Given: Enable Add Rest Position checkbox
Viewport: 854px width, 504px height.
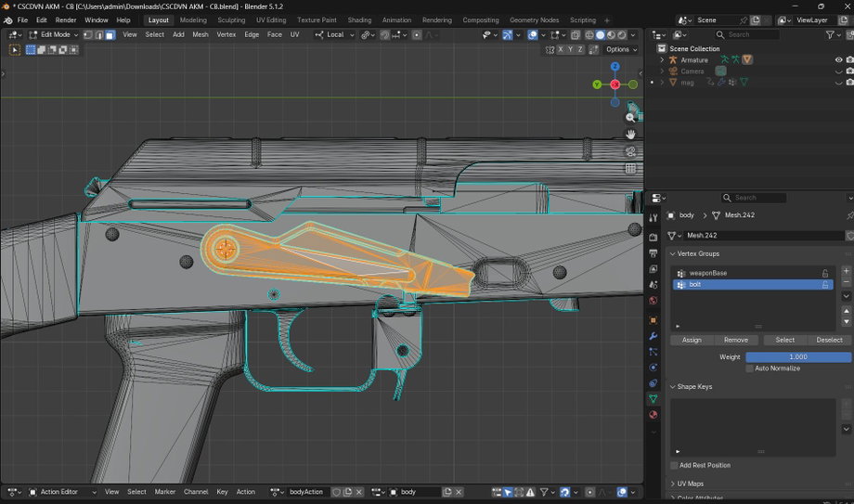Looking at the screenshot, I should click(674, 465).
